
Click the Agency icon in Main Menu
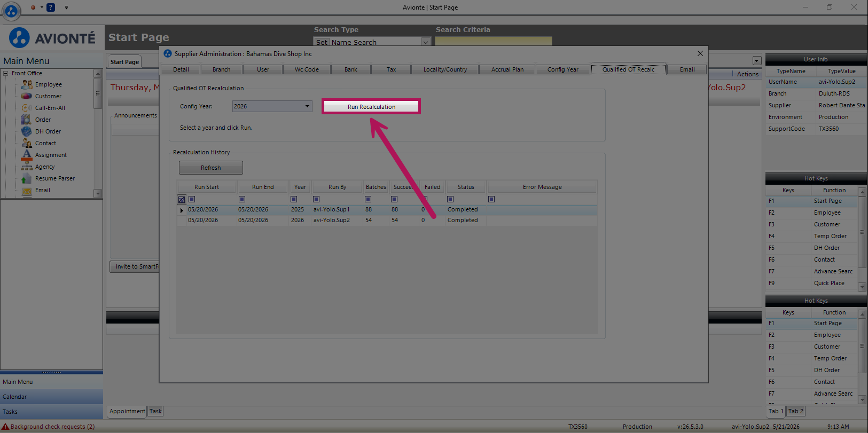click(x=27, y=167)
